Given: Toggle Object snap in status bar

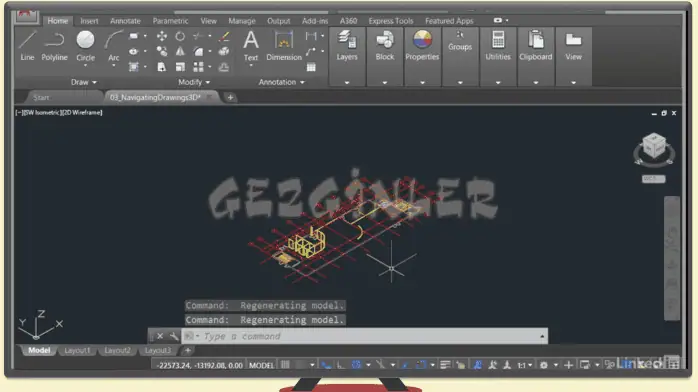Looking at the screenshot, I should click(421, 365).
